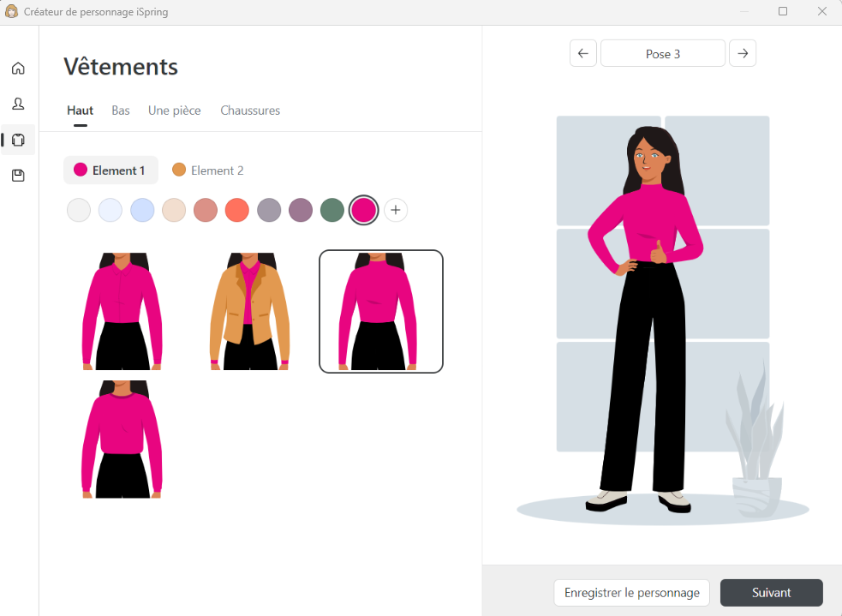Click the iSpring app icon in title bar
The height and width of the screenshot is (616, 842).
tap(12, 11)
